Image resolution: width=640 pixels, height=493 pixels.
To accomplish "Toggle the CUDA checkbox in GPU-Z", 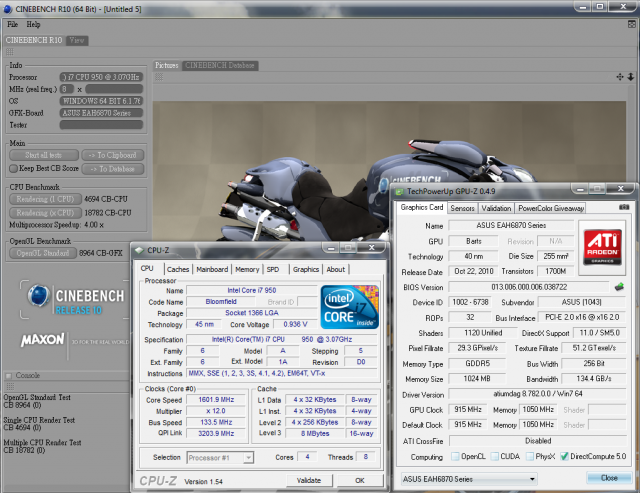I will click(495, 456).
